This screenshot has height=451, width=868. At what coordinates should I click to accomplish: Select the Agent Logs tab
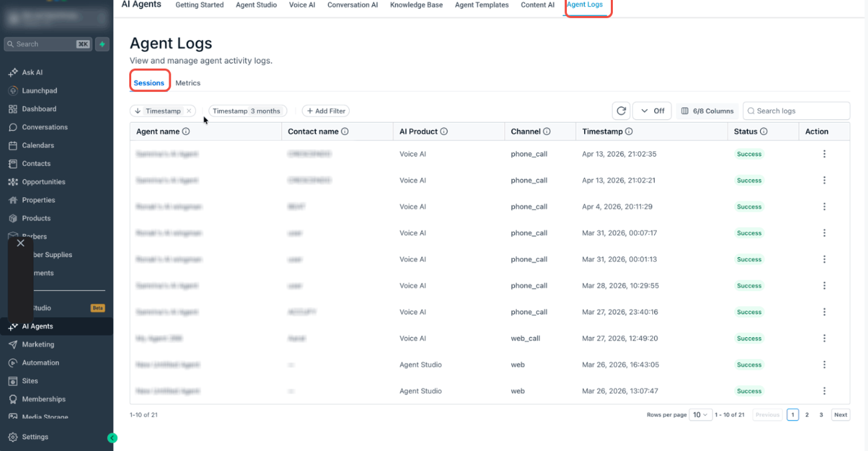coord(585,5)
